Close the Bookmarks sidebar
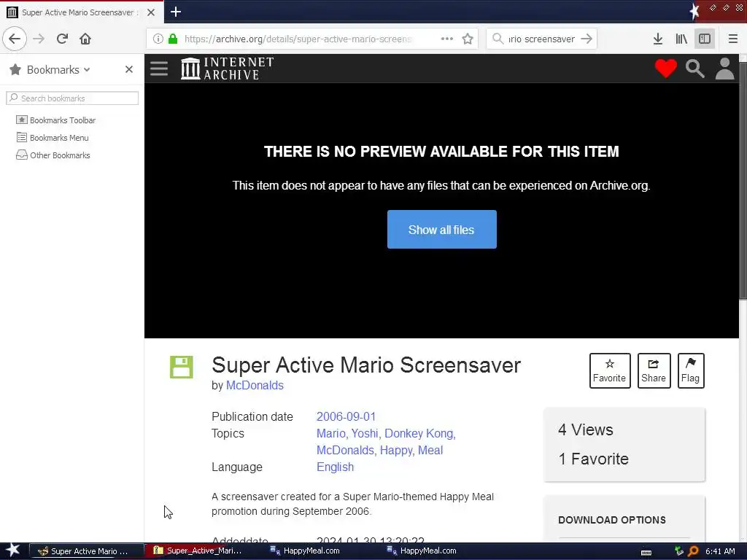 pyautogui.click(x=128, y=69)
